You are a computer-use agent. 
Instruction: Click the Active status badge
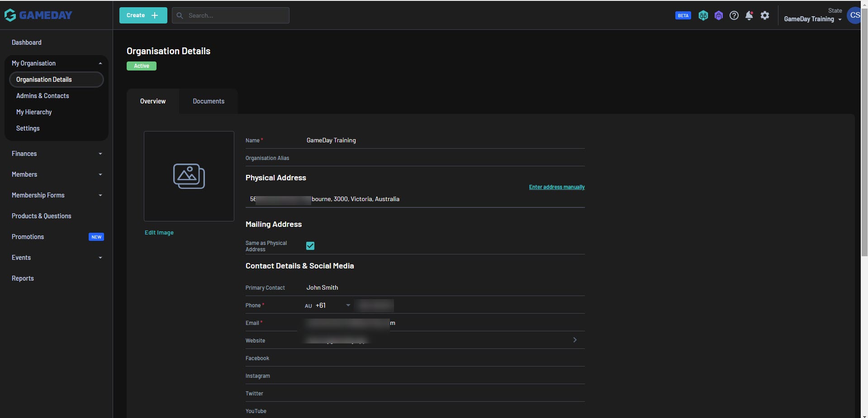pos(142,66)
